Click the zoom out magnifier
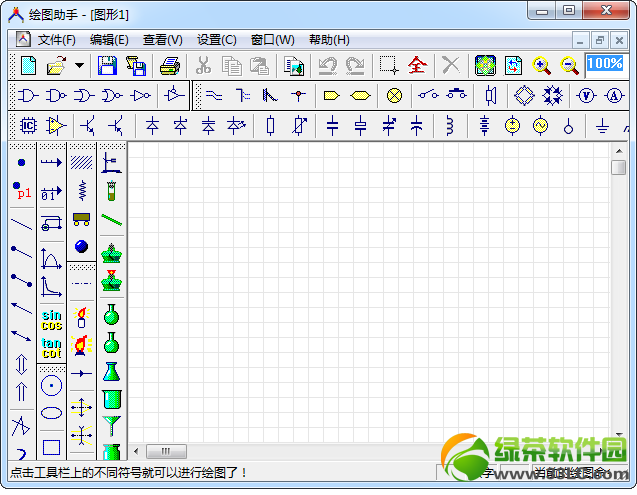The image size is (637, 495). pyautogui.click(x=569, y=65)
